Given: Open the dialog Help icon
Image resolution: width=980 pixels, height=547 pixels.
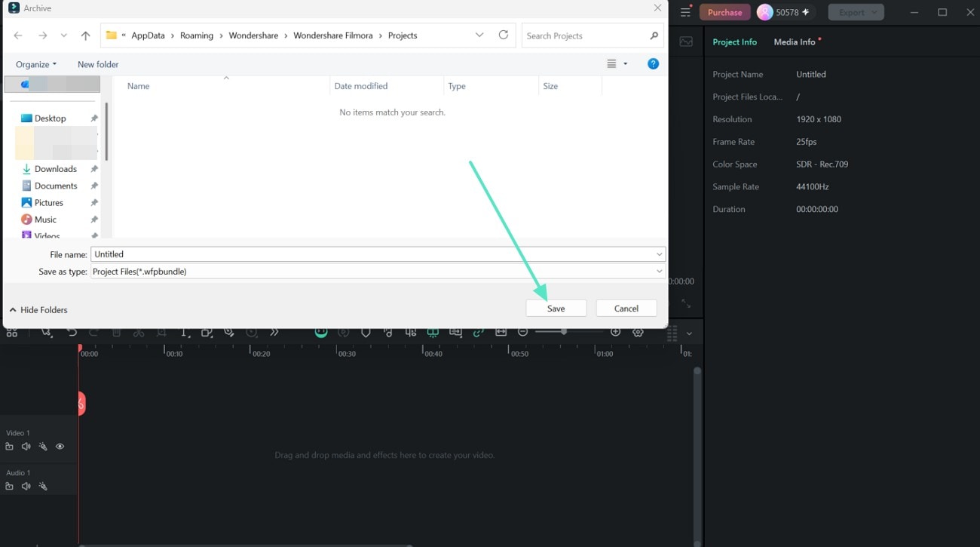Looking at the screenshot, I should tap(654, 64).
